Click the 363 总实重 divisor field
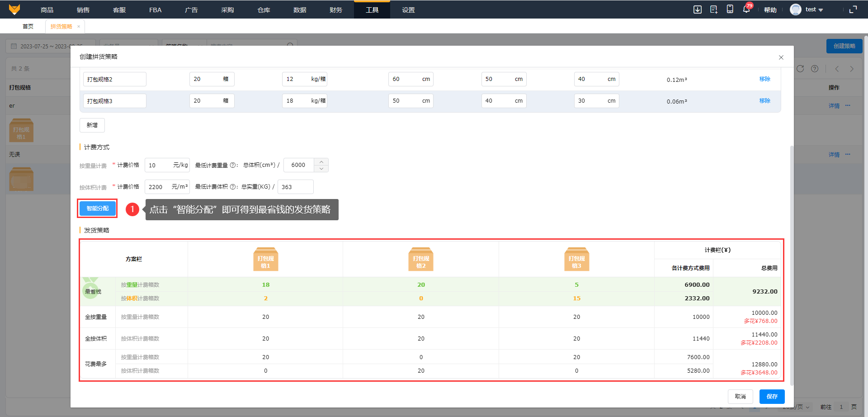The image size is (868, 417). [x=296, y=187]
